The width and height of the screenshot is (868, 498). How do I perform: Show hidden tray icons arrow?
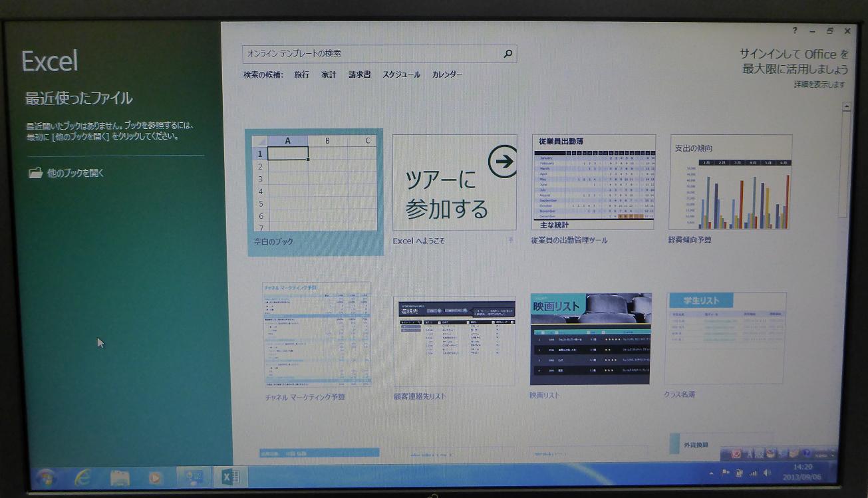click(711, 473)
